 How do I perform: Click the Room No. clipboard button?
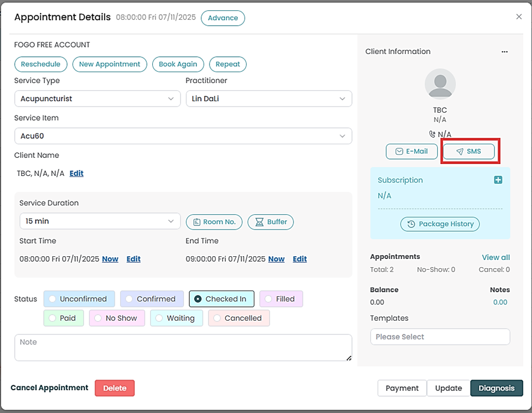click(x=214, y=222)
